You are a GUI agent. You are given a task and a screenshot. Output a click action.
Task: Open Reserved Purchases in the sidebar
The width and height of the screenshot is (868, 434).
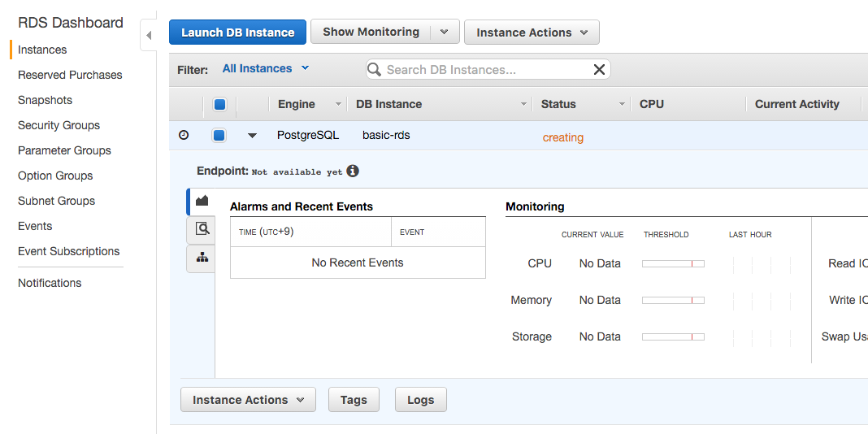(70, 75)
